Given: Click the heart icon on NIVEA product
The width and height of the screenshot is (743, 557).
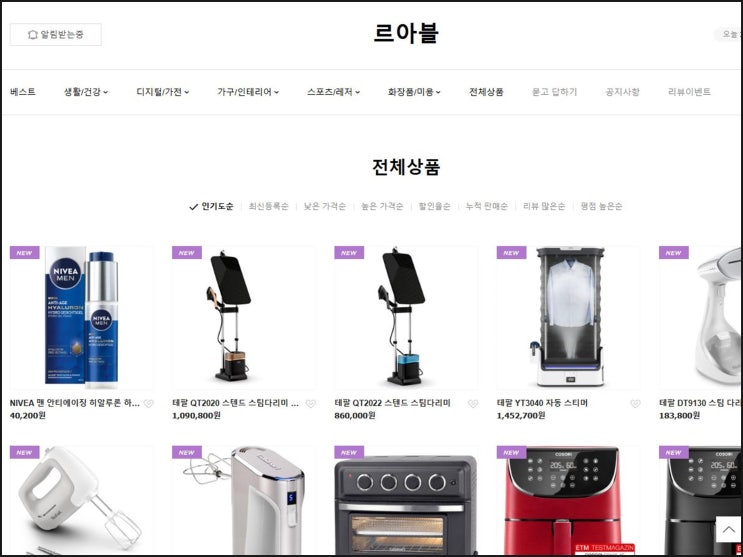Looking at the screenshot, I should pos(148,403).
